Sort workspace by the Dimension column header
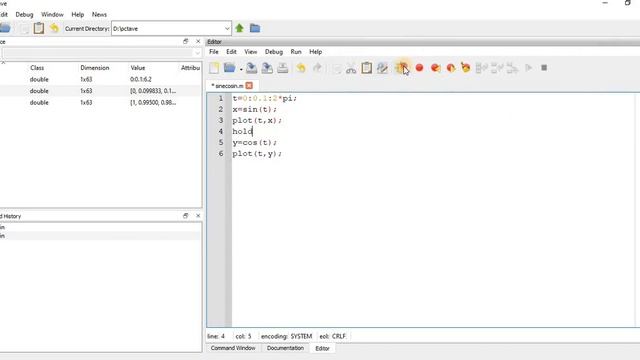 click(x=95, y=68)
